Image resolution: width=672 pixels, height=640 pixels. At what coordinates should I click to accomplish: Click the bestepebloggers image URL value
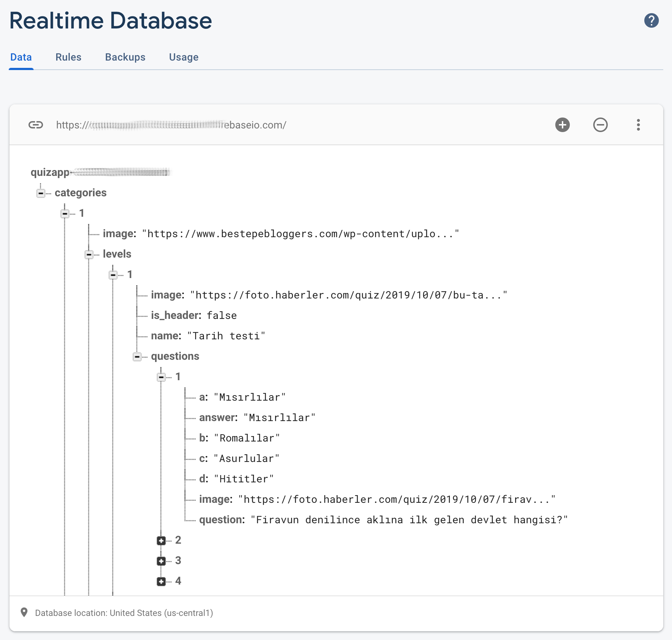tap(301, 234)
